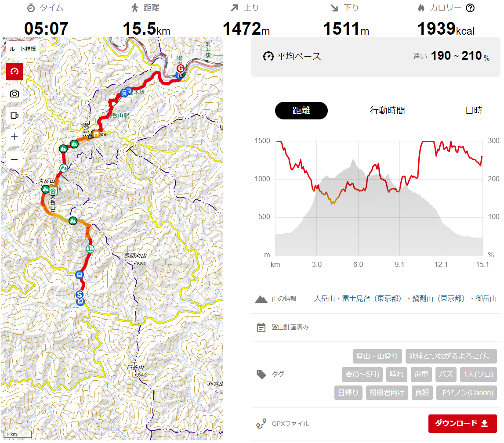Click the green mountain hut marker near 大岳山
Screen dimensions: 504x443
(53, 191)
